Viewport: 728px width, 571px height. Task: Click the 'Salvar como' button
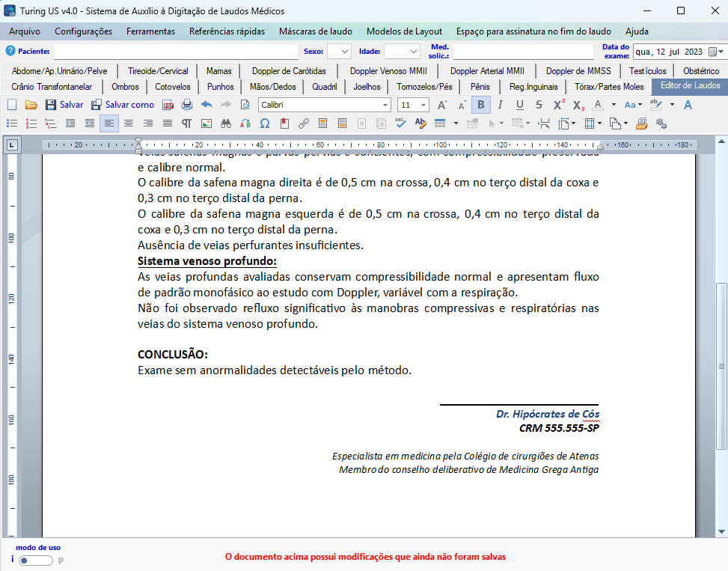click(x=123, y=105)
